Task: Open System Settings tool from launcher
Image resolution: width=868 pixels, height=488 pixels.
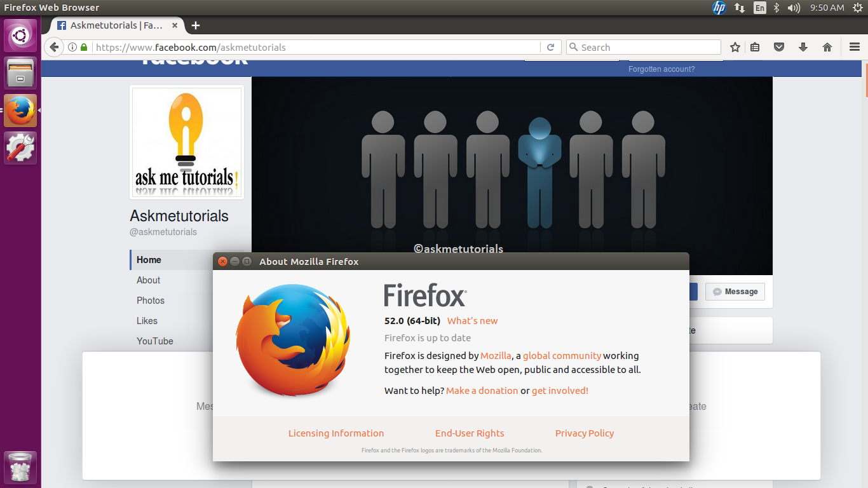Action: point(21,148)
